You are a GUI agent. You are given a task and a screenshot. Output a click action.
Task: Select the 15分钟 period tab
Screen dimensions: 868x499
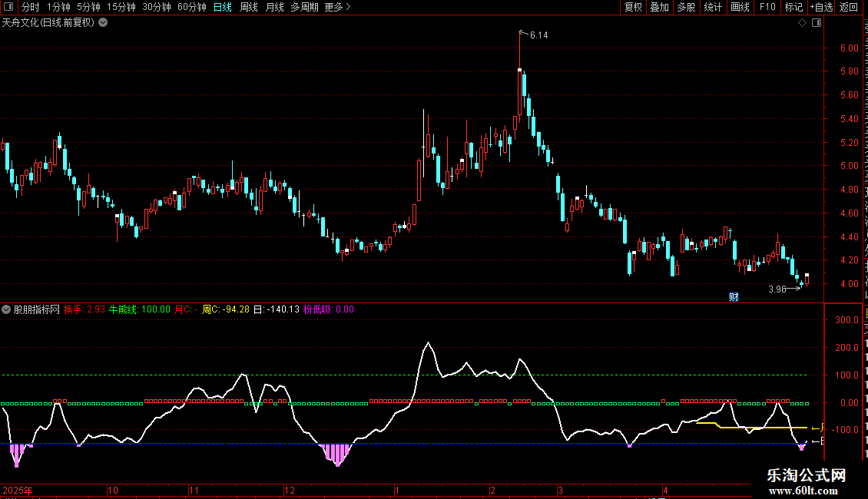121,7
